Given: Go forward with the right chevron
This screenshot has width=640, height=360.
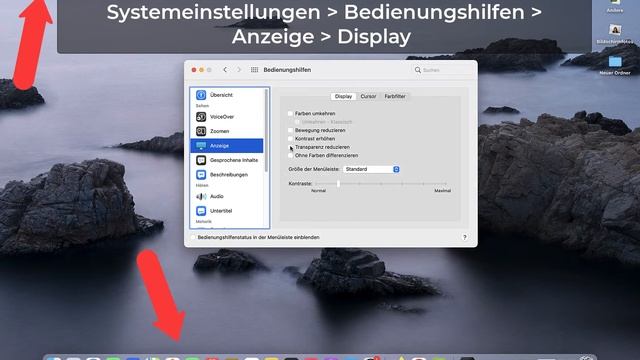Looking at the screenshot, I should pyautogui.click(x=239, y=70).
